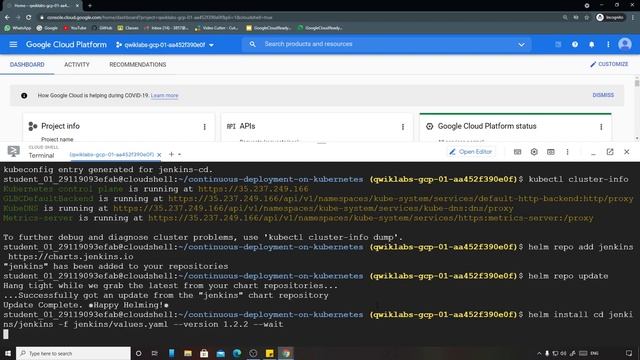Open the Project info card options menu
Image resolution: width=640 pixels, height=360 pixels.
coord(204,127)
